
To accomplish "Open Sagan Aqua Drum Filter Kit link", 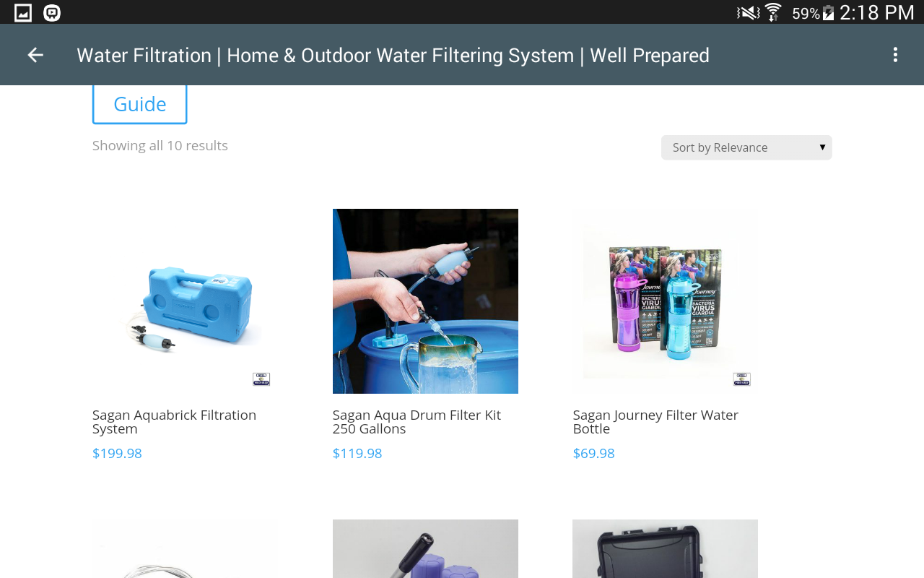I will point(417,422).
